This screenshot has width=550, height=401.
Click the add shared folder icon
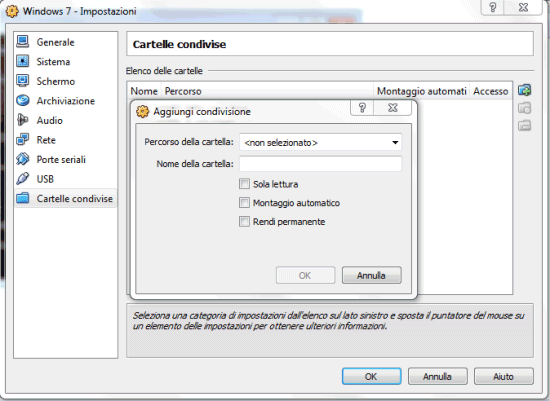524,90
